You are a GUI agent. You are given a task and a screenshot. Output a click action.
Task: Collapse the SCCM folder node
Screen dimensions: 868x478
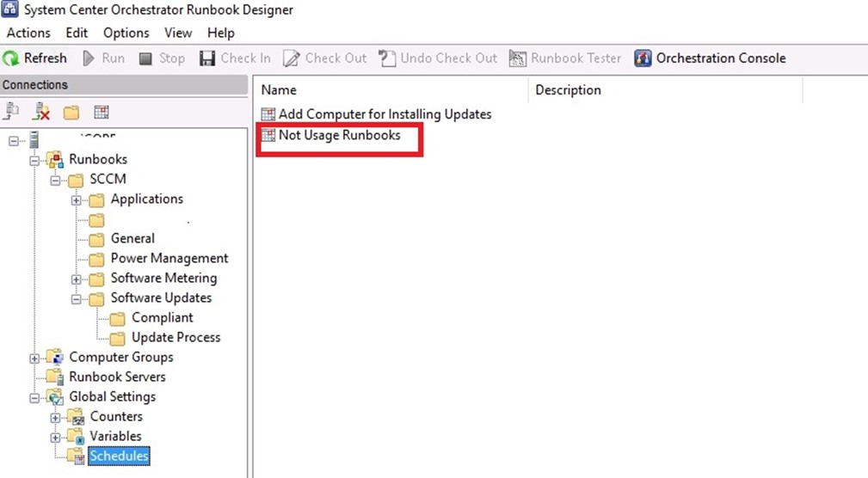pyautogui.click(x=55, y=181)
